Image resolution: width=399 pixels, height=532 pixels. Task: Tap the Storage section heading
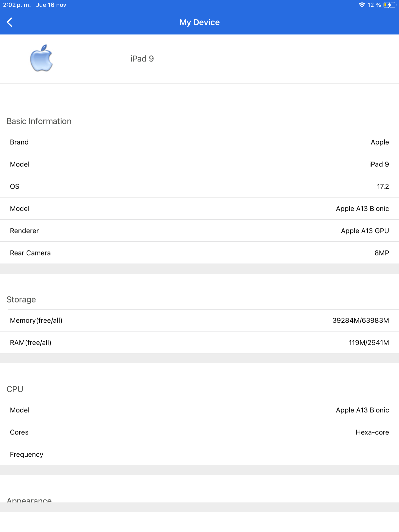pos(21,299)
